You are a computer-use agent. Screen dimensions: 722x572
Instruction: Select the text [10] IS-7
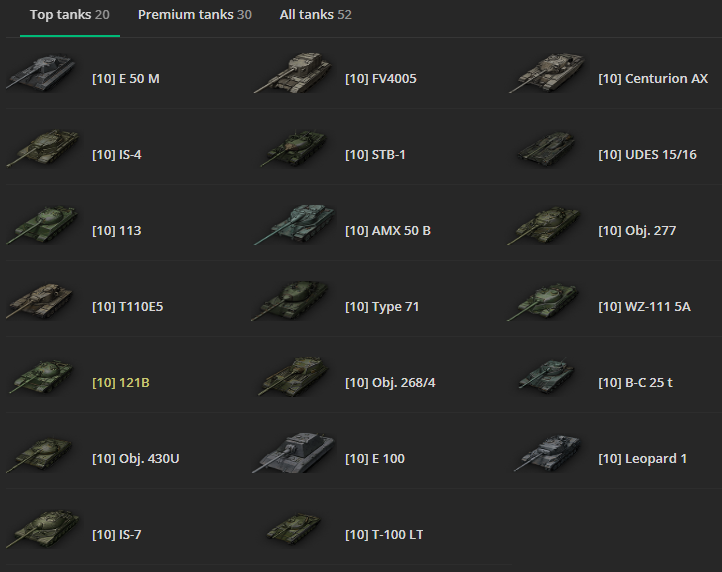(x=116, y=535)
